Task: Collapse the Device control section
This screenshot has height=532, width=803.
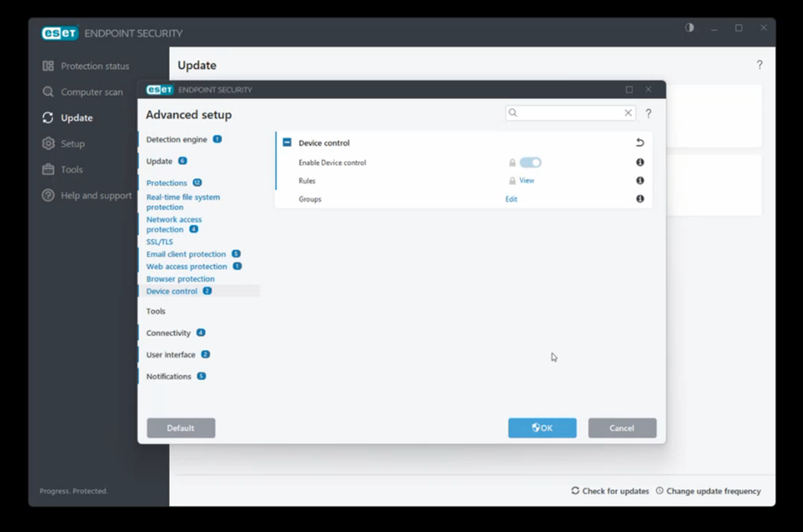Action: pos(287,143)
